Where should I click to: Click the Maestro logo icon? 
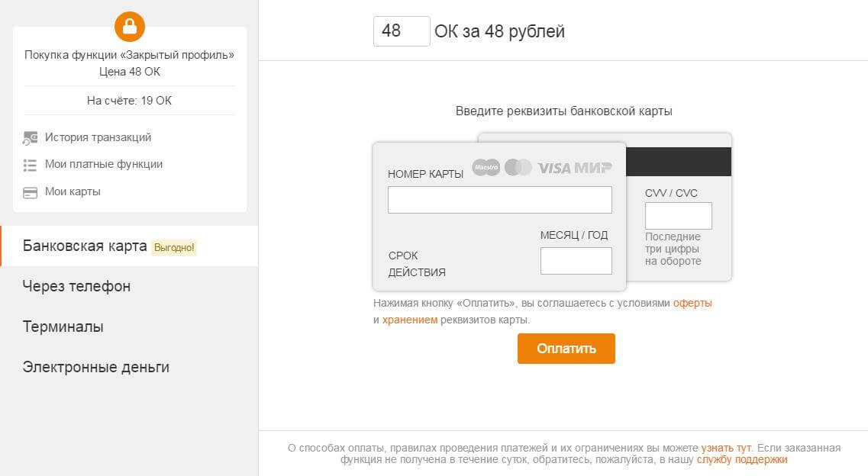486,167
